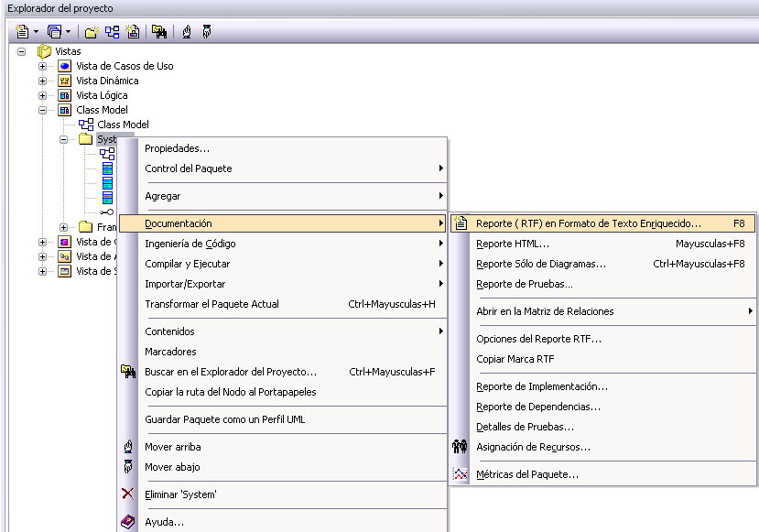Click the diagram icon left of the indented Class Model
Image resolution: width=759 pixels, height=532 pixels.
(x=86, y=125)
